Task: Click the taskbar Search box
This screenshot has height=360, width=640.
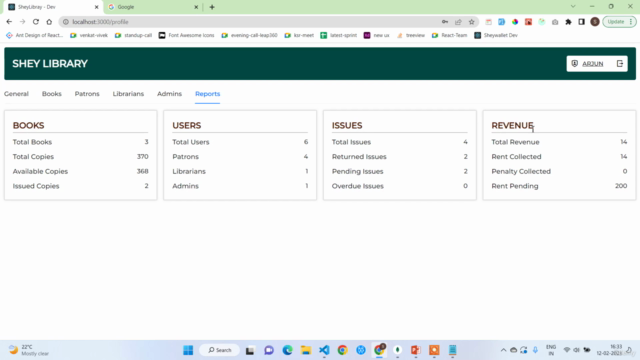Action: pos(220,350)
